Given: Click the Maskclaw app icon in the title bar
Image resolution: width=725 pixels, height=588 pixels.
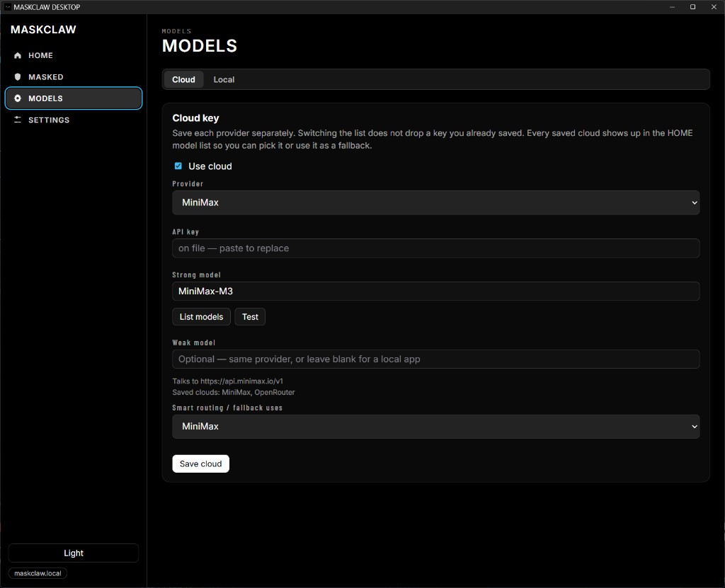Looking at the screenshot, I should (7, 7).
